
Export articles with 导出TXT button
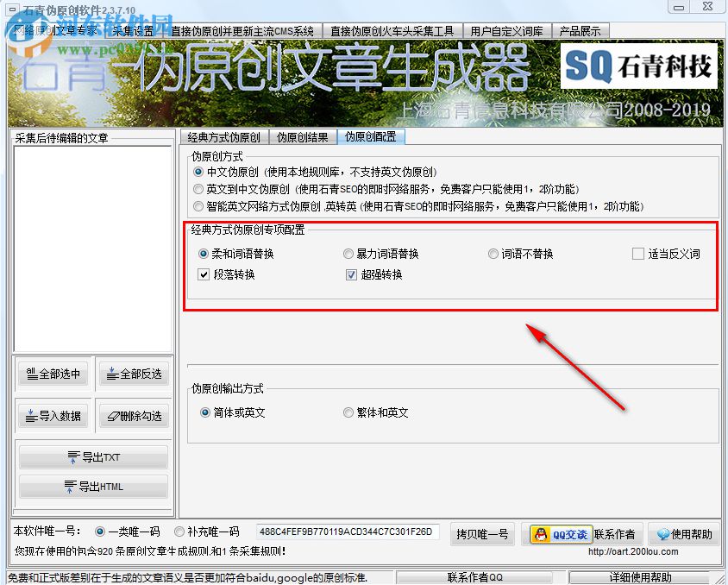[93, 457]
